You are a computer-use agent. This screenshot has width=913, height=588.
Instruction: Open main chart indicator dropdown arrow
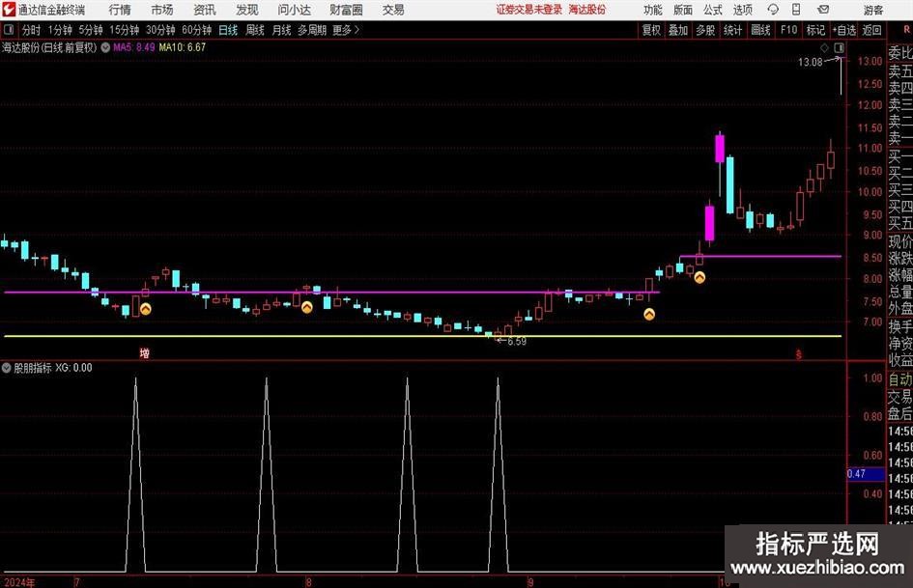point(105,47)
